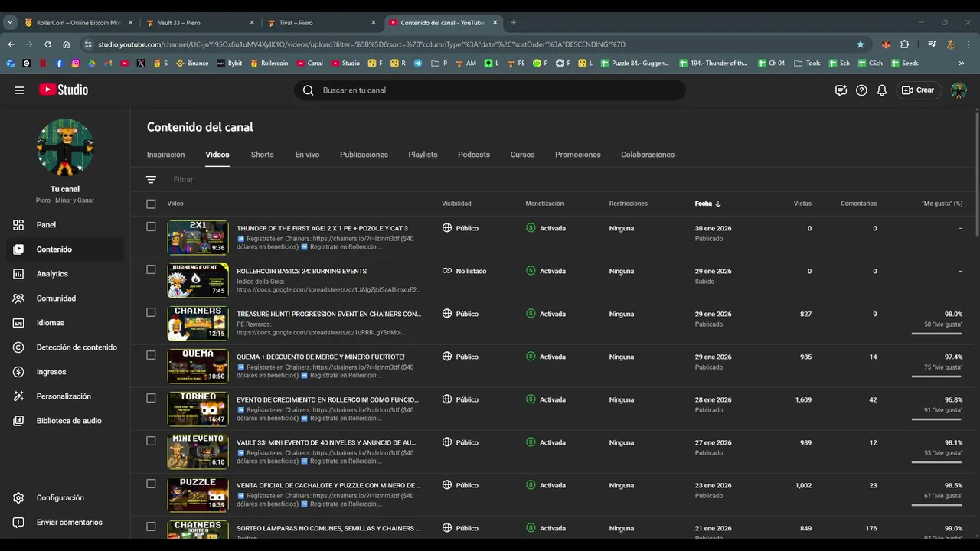Click the Crear button
Viewport: 980px width, 551px height.
click(919, 90)
